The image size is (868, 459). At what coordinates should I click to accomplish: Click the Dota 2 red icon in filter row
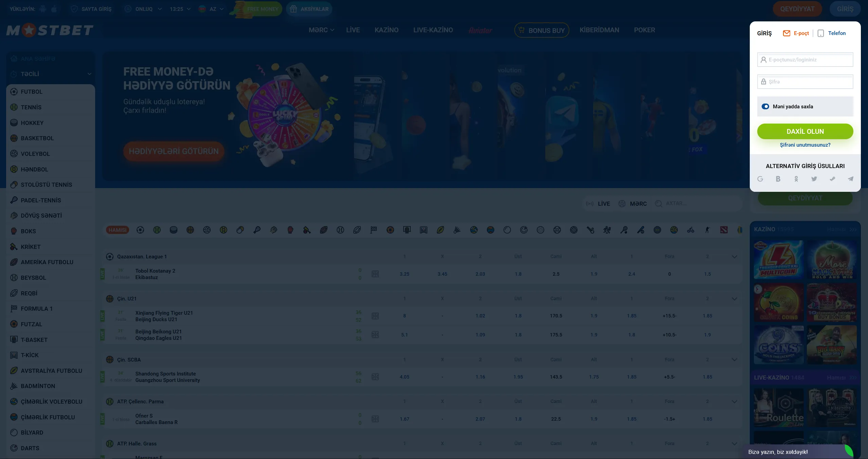[724, 230]
